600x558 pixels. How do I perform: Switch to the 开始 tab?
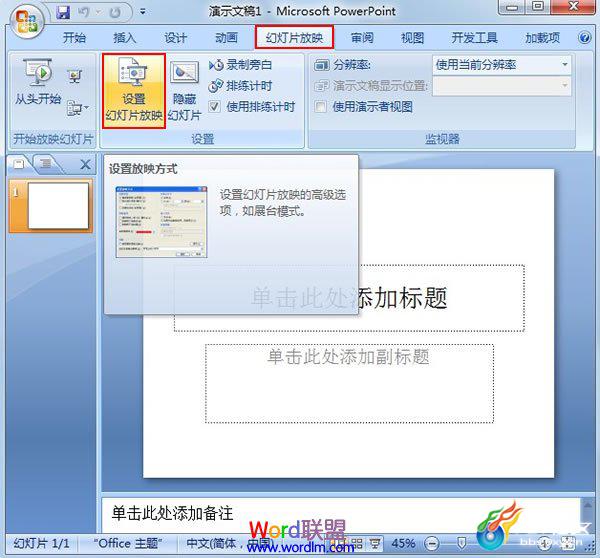(74, 38)
